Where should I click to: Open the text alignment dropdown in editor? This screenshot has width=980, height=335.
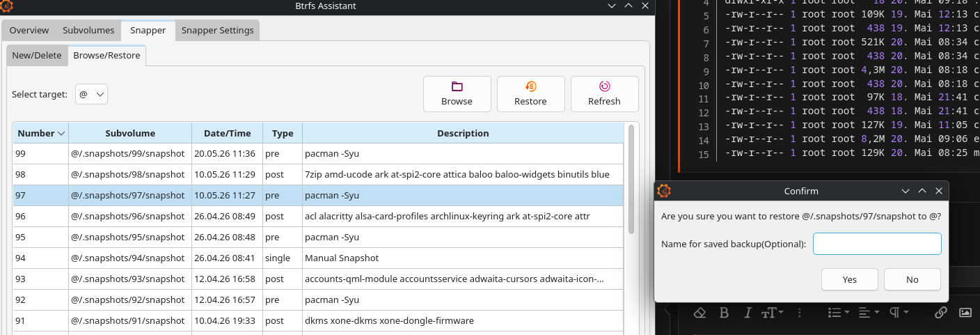(x=868, y=313)
